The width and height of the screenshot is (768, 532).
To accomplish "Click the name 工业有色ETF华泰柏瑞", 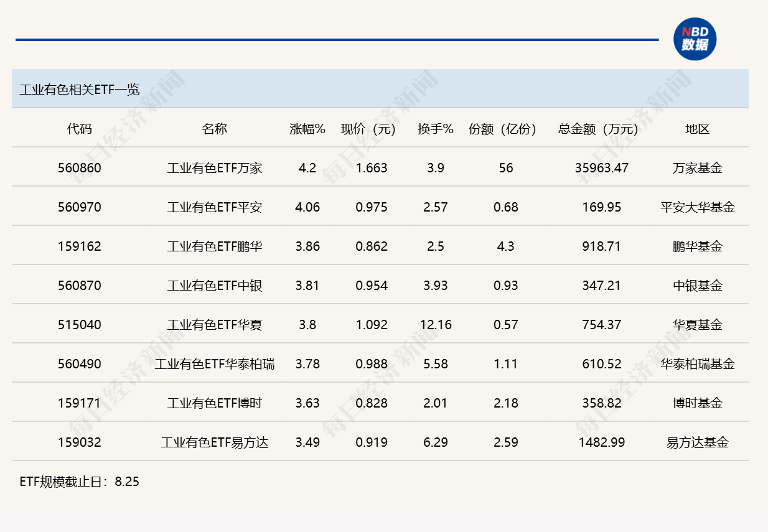I will 215,364.
